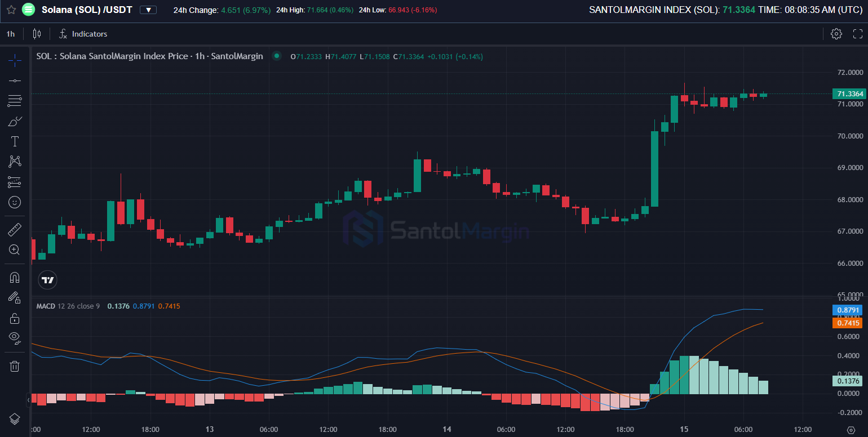Click the date label 14 on time axis
Image resolution: width=868 pixels, height=437 pixels.
(447, 430)
